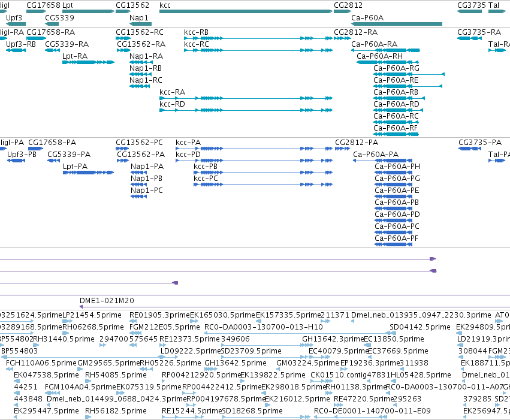Select transcript Upf3-RB
Viewport: 510px width, 420px height.
[x=21, y=44]
